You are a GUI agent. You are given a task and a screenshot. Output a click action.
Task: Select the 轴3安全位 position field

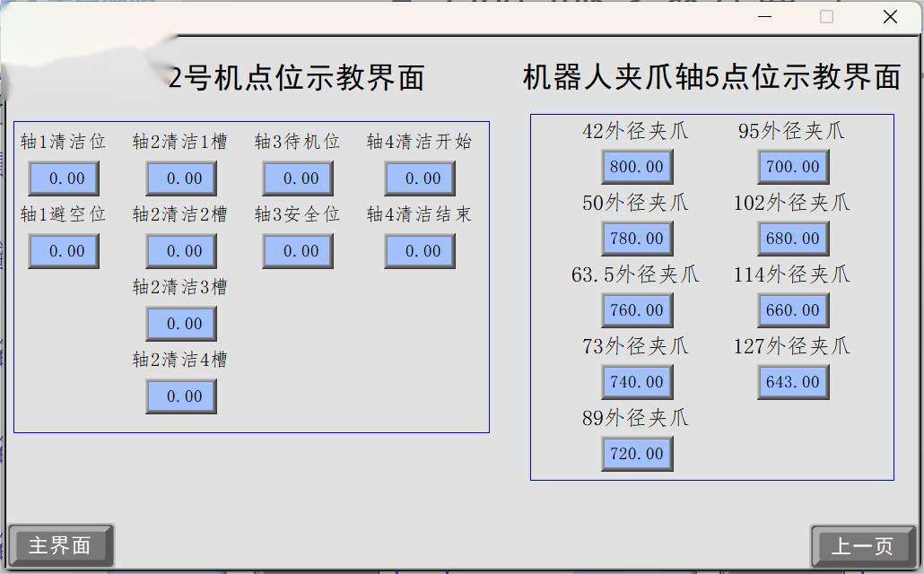[298, 251]
